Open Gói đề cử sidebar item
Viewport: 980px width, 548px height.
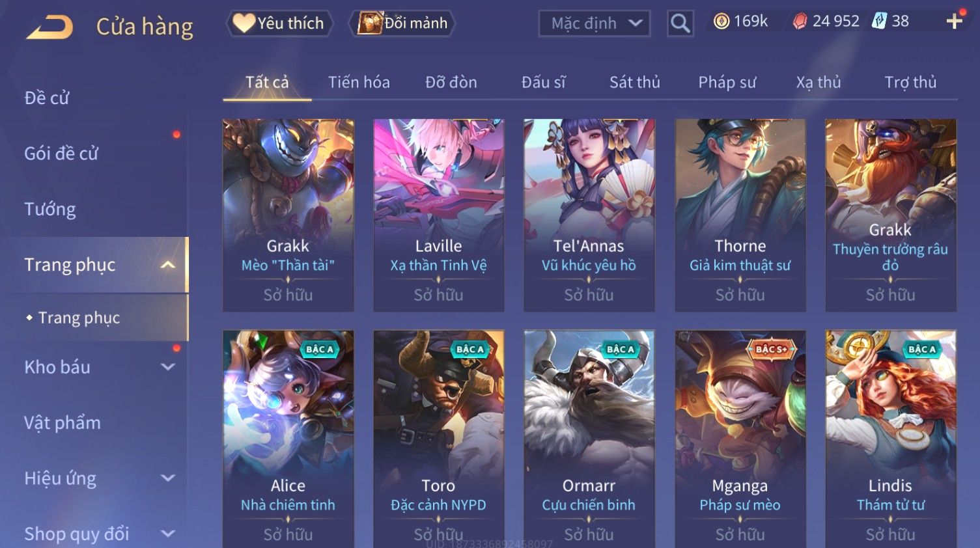pos(61,154)
